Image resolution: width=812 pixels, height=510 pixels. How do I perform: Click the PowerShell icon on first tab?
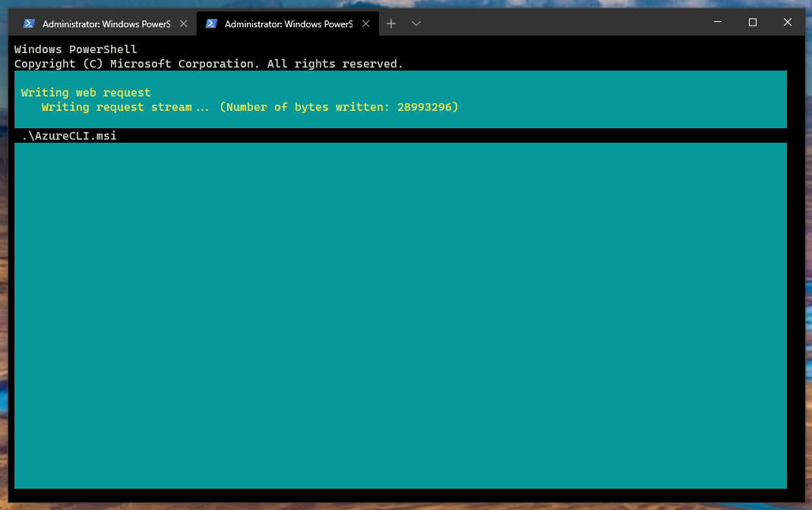[29, 24]
